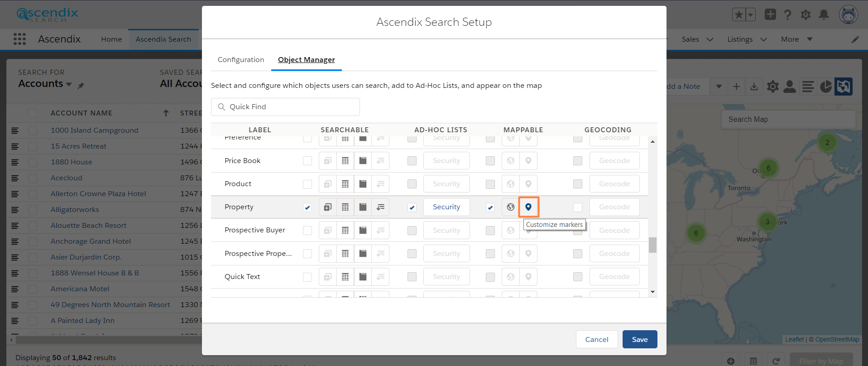868x366 pixels.
Task: Click the clapboard icon in Prospective Buyer row
Action: click(363, 231)
